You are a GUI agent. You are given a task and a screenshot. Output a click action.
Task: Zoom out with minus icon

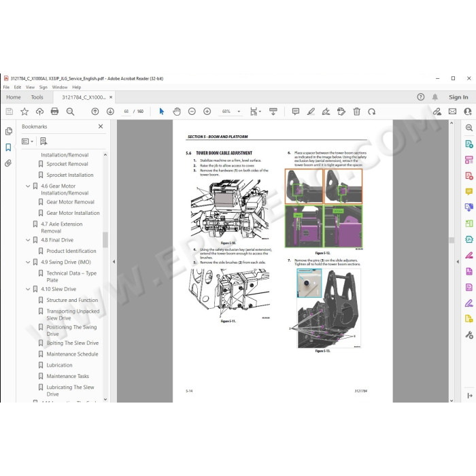(x=192, y=112)
